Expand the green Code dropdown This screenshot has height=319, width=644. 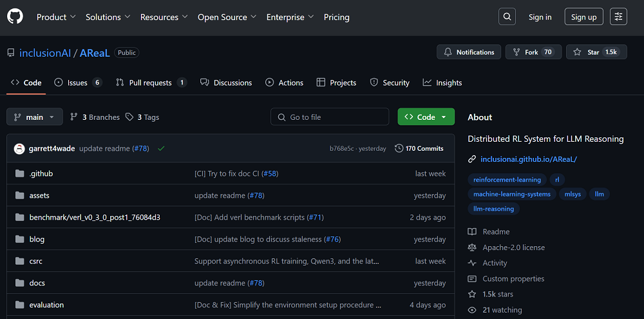pyautogui.click(x=426, y=117)
